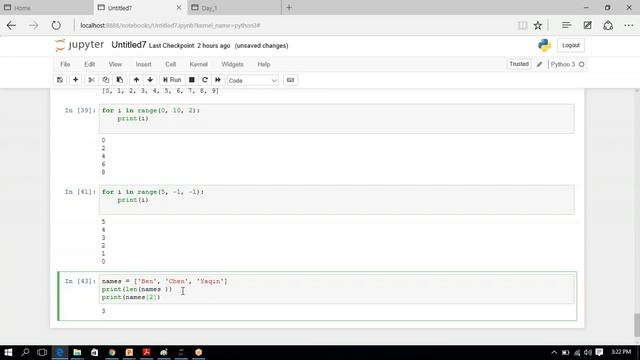
Task: Open the Windows Start menu
Action: coord(8,352)
